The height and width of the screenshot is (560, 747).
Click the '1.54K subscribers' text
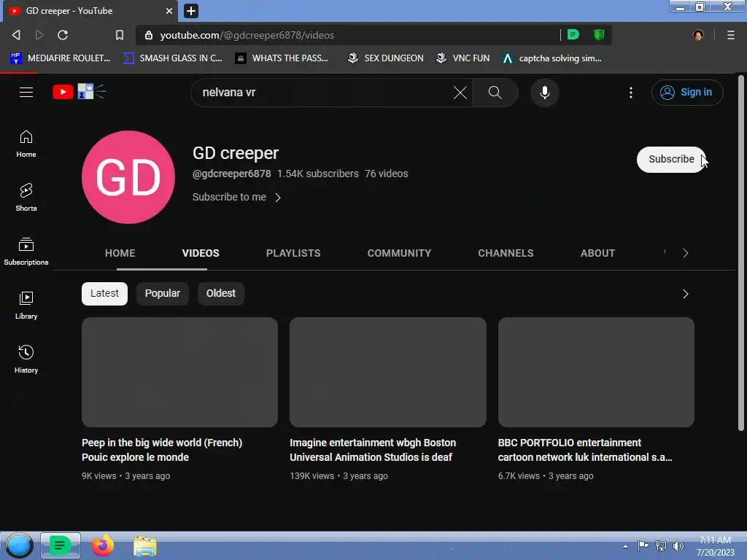(x=318, y=174)
